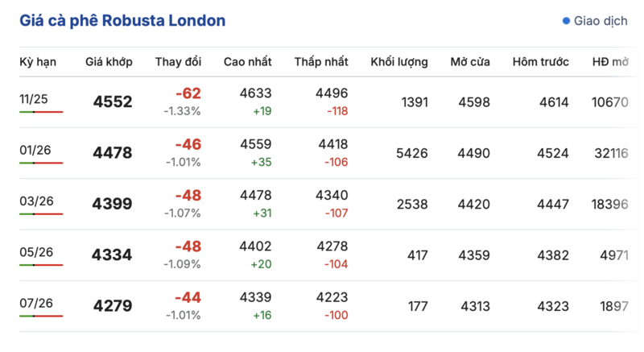644x352 pixels.
Task: Click the Thấp nhất column header
Action: pos(321,62)
